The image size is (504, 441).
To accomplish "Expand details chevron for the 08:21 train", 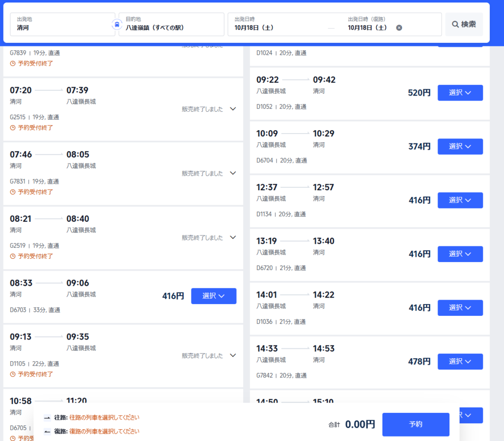I will (x=233, y=237).
